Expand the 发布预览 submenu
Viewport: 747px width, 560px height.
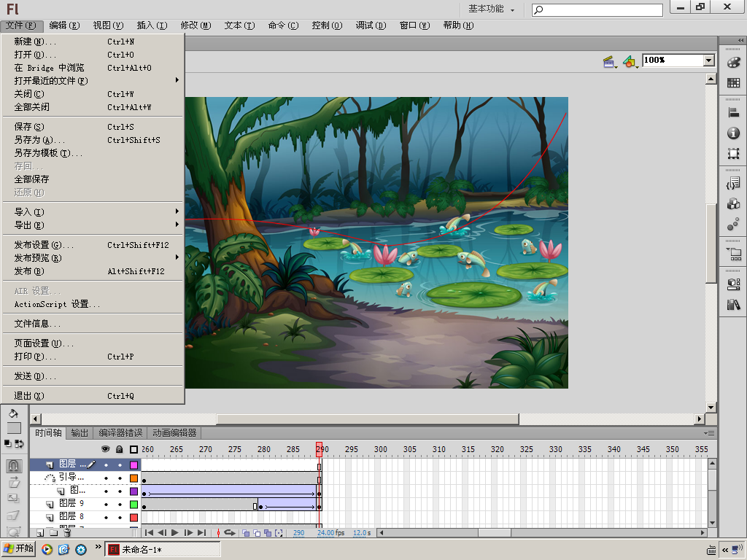tap(93, 257)
